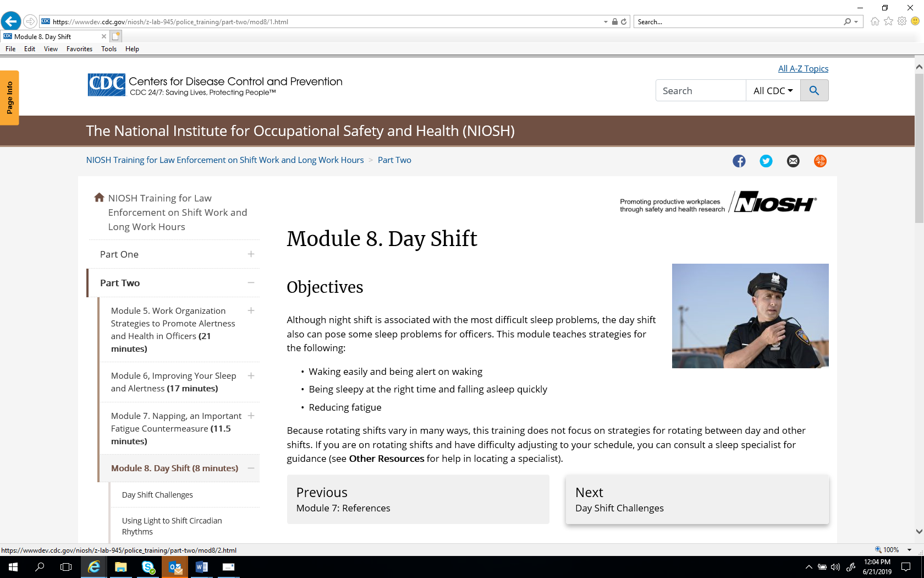This screenshot has width=924, height=578.
Task: Expand Module 7 submenu
Action: (x=251, y=416)
